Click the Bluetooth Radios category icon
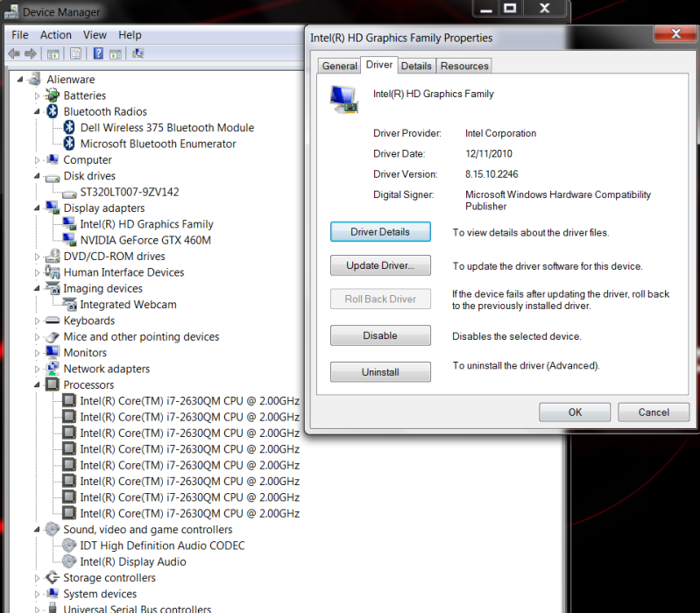 coord(53,111)
